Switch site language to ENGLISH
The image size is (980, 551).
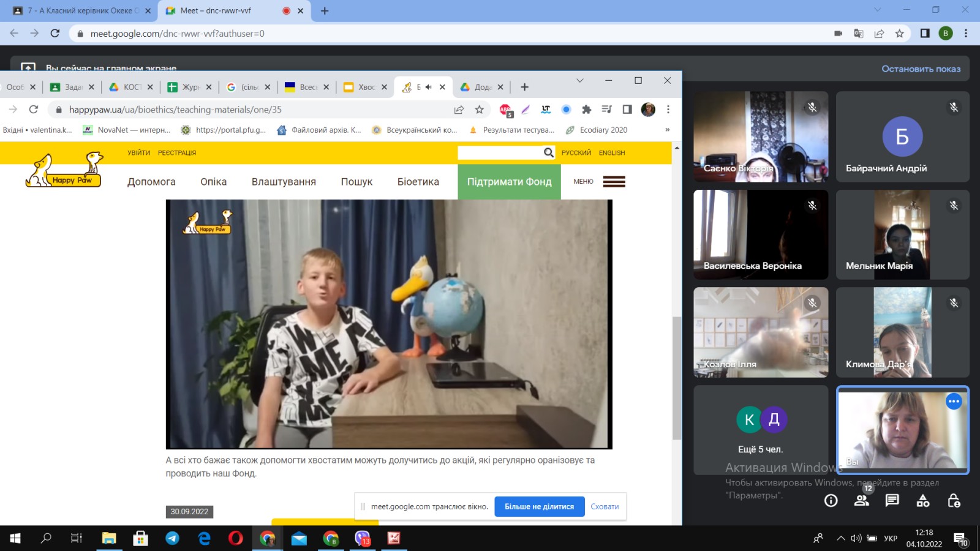click(612, 153)
